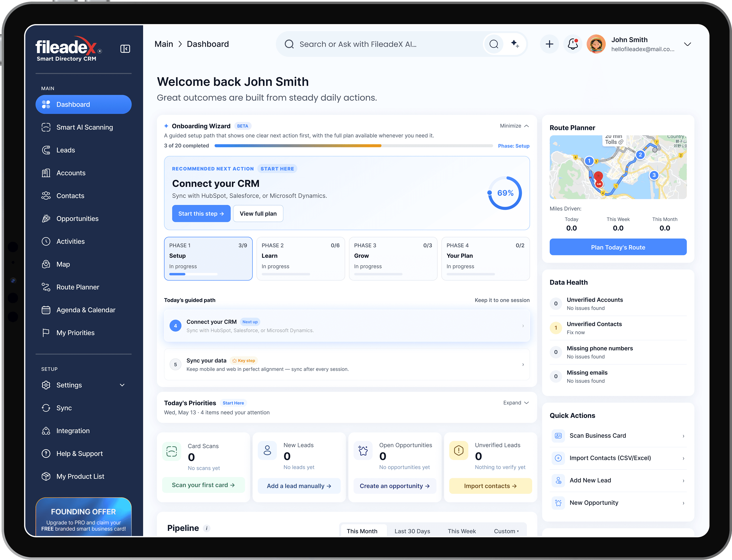Click the yellow Import contacts button
Screen dimensions: 732x560
490,486
